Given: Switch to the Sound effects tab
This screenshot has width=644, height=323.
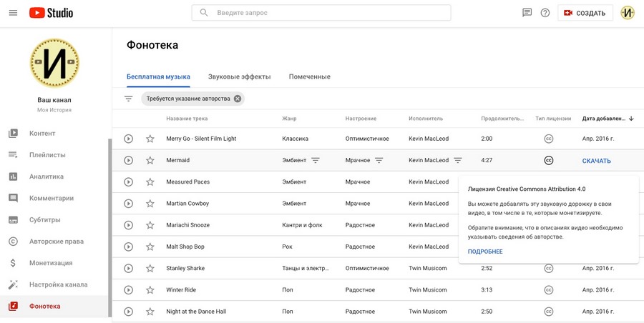Looking at the screenshot, I should [x=239, y=76].
